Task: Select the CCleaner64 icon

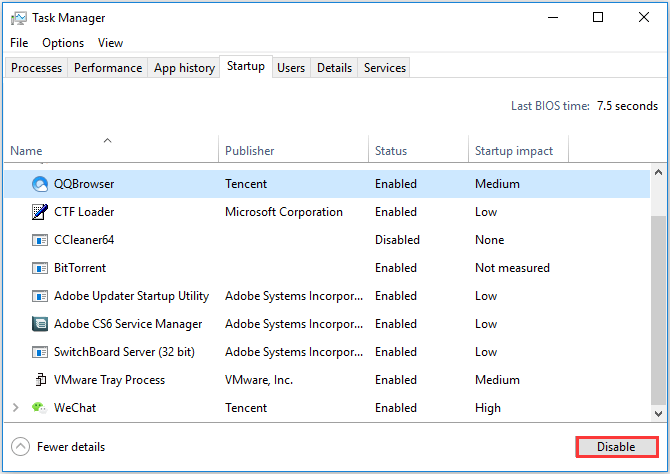Action: pos(40,240)
